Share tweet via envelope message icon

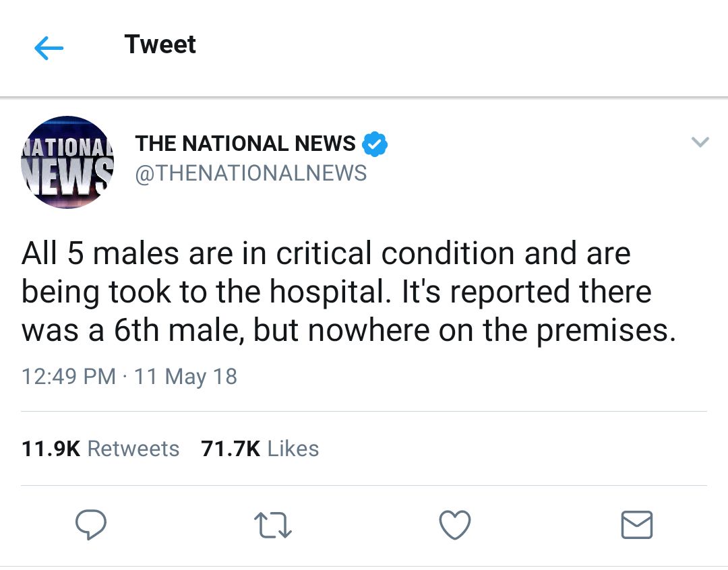click(x=637, y=525)
